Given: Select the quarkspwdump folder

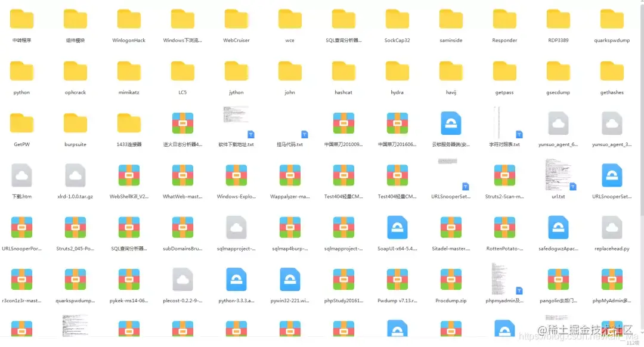Looking at the screenshot, I should [612, 19].
